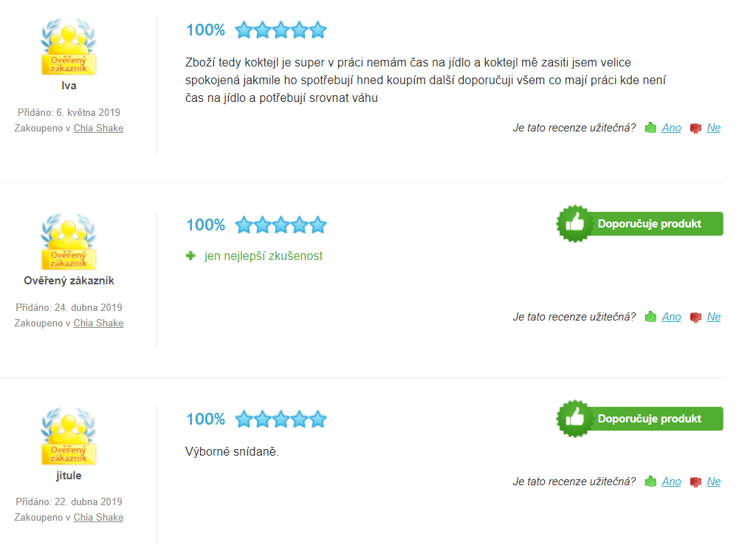Click red thumbs-down icon on Iva's review
Image resolution: width=756 pixels, height=548 pixels.
tap(695, 129)
